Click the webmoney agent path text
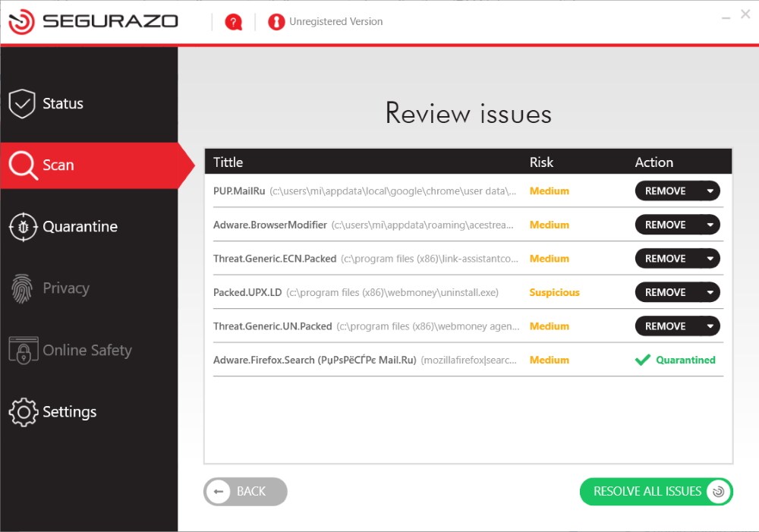Image resolution: width=759 pixels, height=532 pixels. pyautogui.click(x=428, y=326)
